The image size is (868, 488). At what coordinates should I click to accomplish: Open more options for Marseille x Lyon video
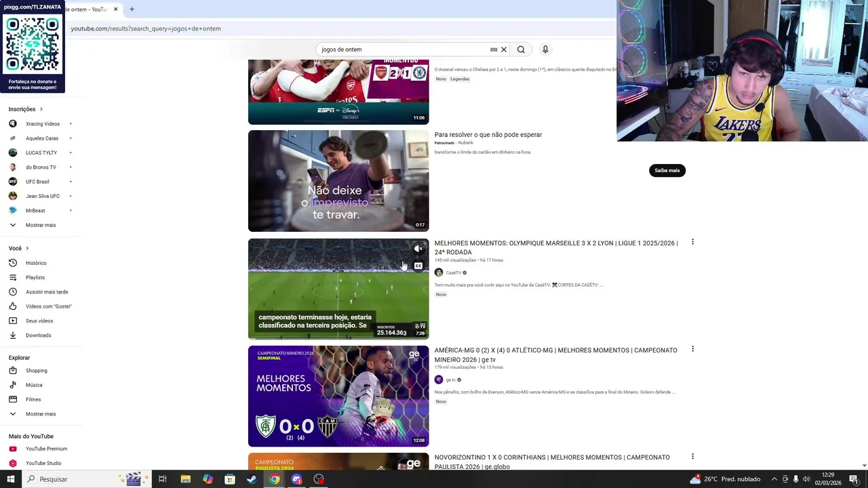[692, 242]
